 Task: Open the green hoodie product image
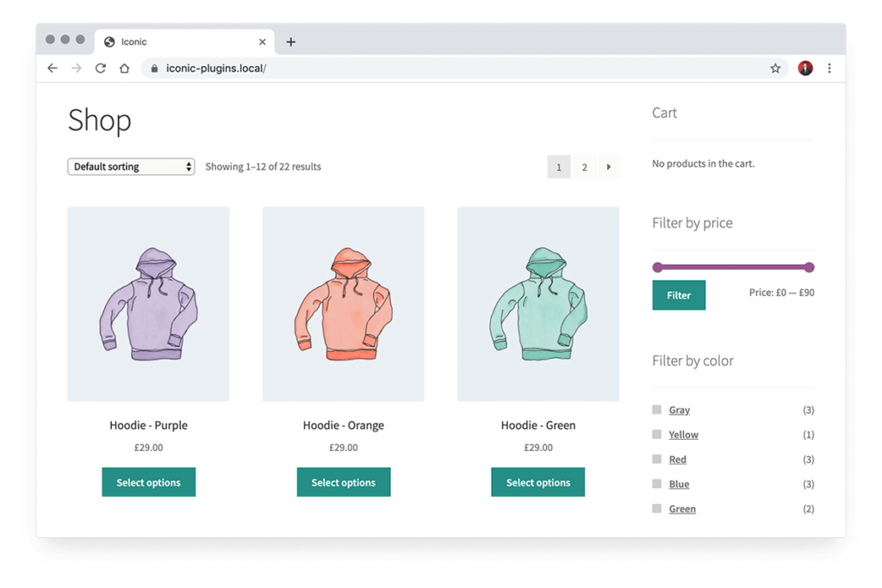(538, 304)
